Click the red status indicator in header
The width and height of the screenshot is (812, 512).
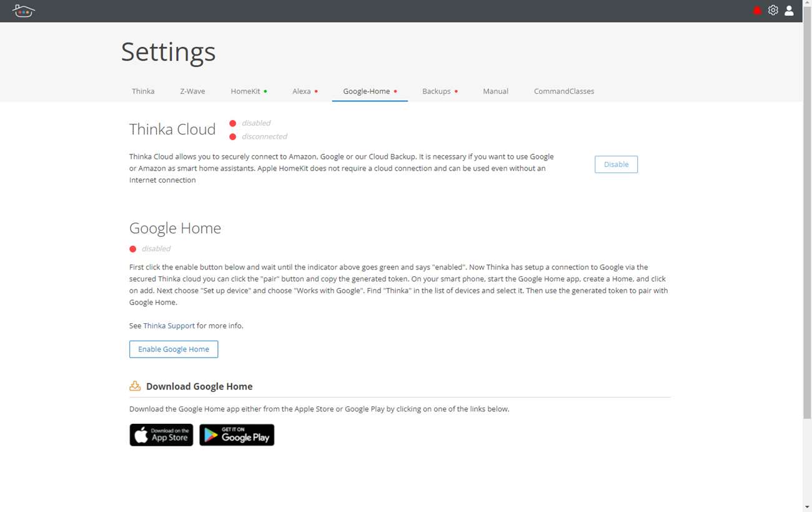tap(757, 11)
